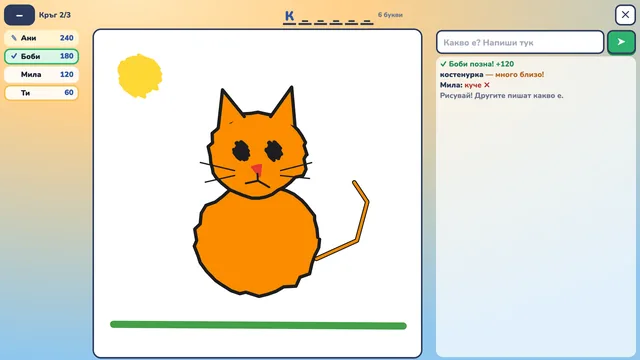Viewport: 640px width, 360px height.
Task: Focus the Какво е? Напиши тук field
Action: [x=520, y=42]
